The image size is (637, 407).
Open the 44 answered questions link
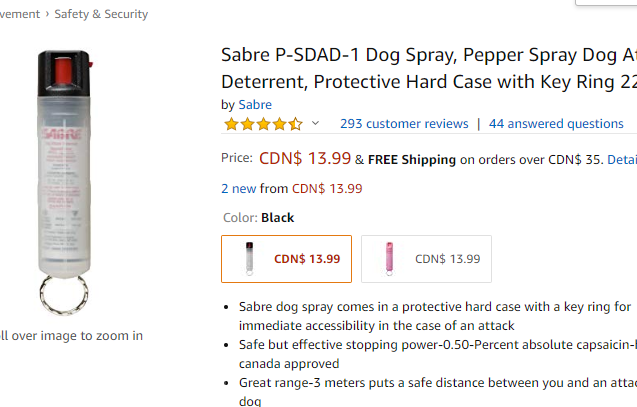point(556,124)
